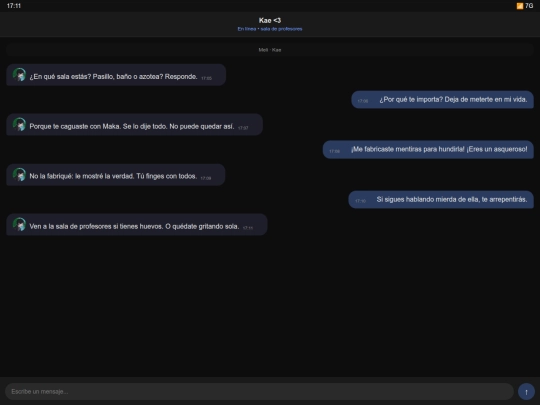Click timestamp on 'Porque te caguaste' message
This screenshot has width=540, height=405.
(x=243, y=128)
